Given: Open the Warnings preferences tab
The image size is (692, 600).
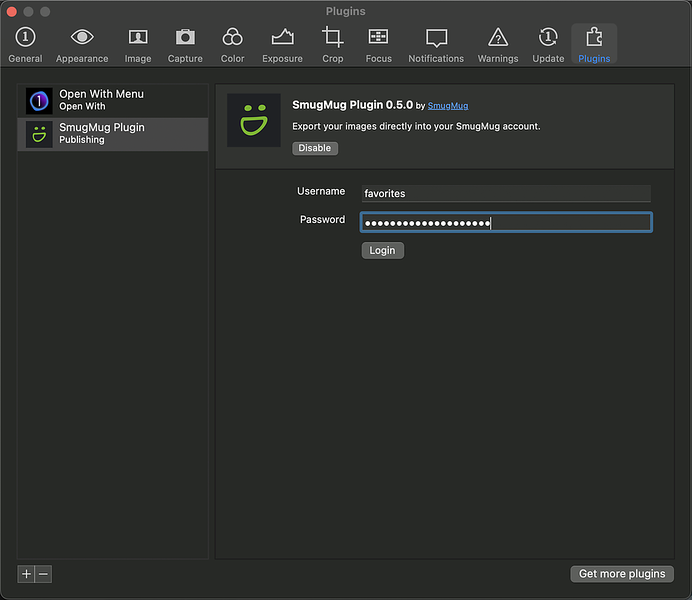Looking at the screenshot, I should (497, 45).
